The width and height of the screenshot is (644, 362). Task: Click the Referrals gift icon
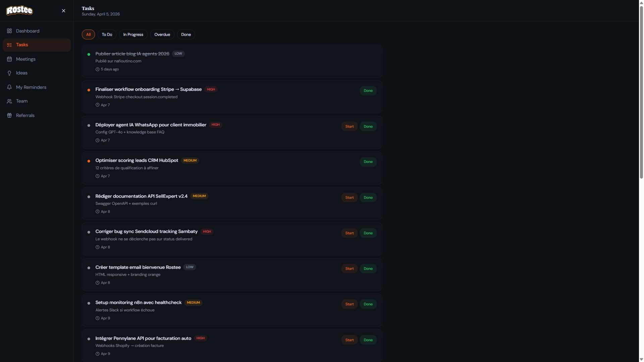click(x=9, y=115)
